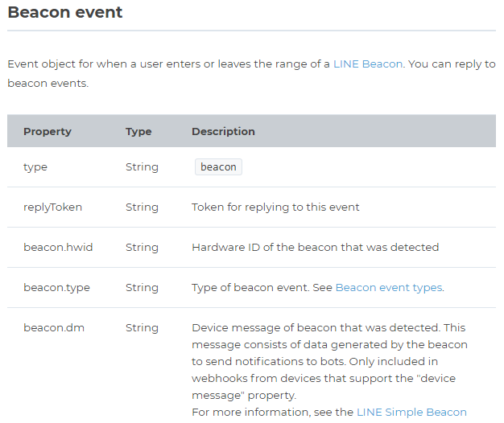Select the beacon code badge
Screen dimensions: 504x423
click(x=218, y=166)
